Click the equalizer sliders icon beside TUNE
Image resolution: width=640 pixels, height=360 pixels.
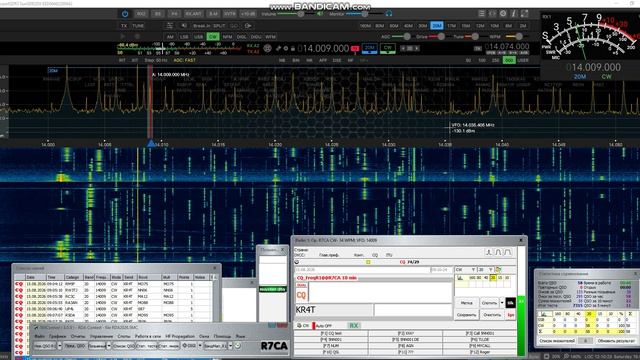pos(169,26)
